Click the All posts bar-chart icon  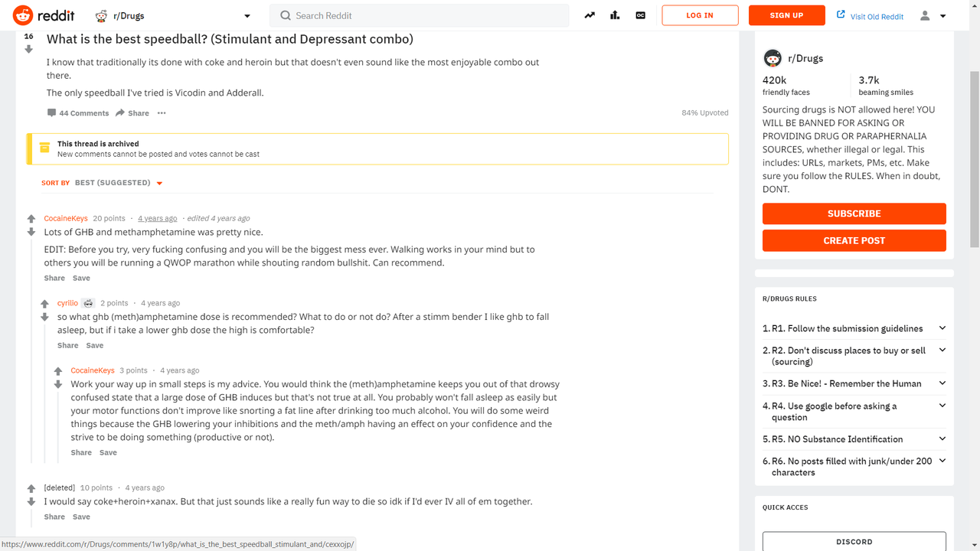point(615,15)
